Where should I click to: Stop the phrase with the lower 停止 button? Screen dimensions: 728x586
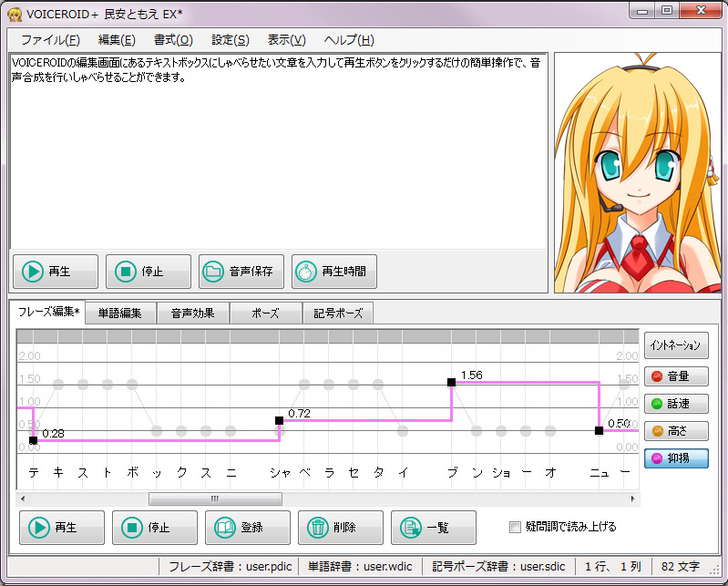click(x=155, y=528)
